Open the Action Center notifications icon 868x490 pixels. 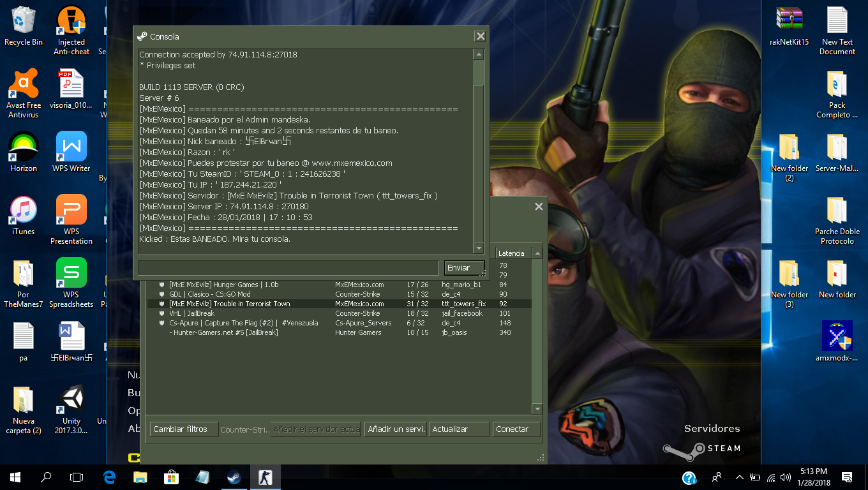pos(848,477)
